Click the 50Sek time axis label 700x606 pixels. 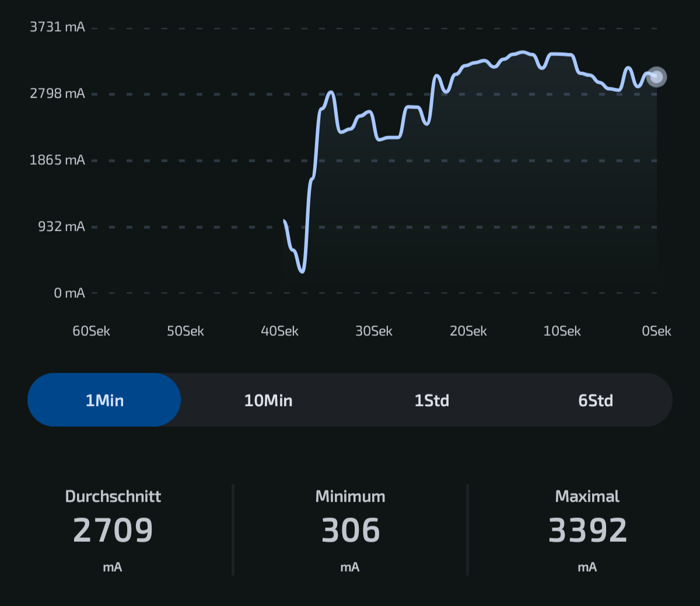pos(185,331)
